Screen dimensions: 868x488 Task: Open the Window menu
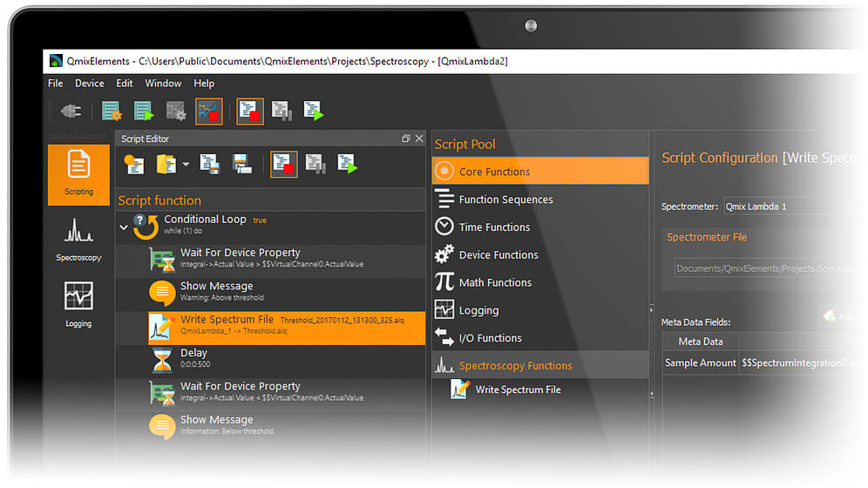pos(163,84)
